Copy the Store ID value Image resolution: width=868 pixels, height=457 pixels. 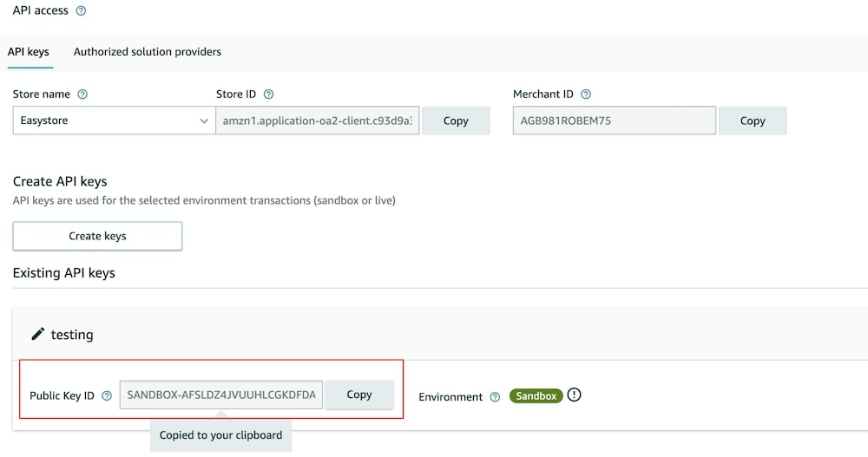[x=456, y=121]
